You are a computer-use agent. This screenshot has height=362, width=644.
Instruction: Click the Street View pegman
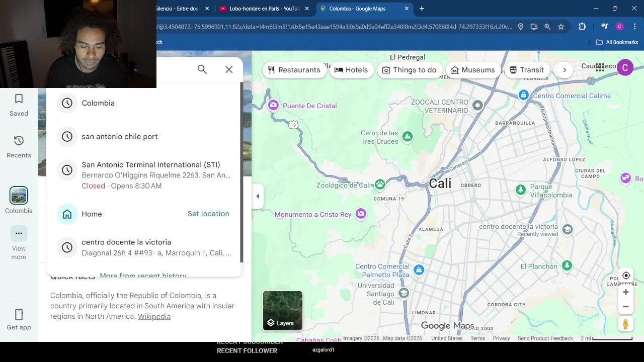point(625,324)
